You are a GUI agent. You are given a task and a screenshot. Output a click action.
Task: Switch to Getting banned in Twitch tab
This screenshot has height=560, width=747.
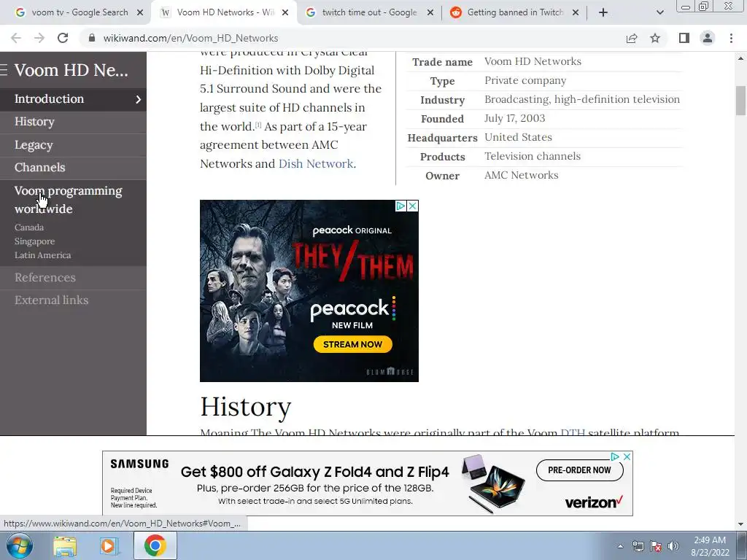pos(514,12)
